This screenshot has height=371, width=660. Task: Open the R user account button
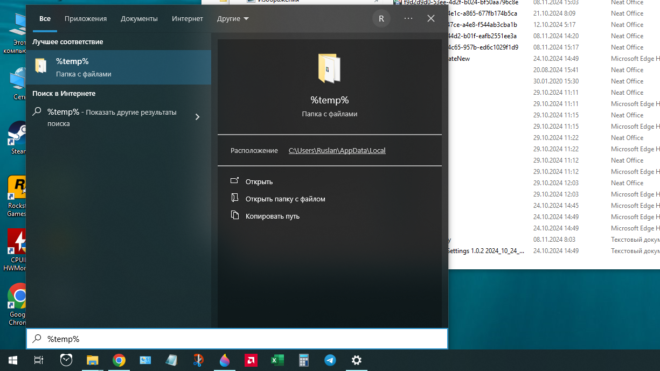pos(381,19)
